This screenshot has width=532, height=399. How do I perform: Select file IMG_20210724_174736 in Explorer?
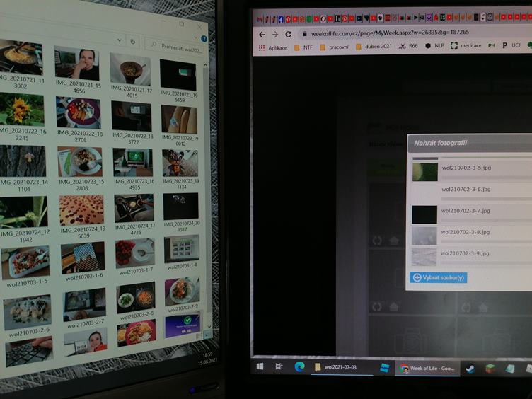coord(134,214)
